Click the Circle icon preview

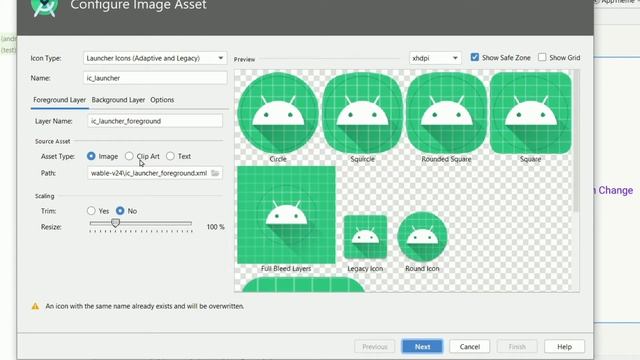coord(278,113)
